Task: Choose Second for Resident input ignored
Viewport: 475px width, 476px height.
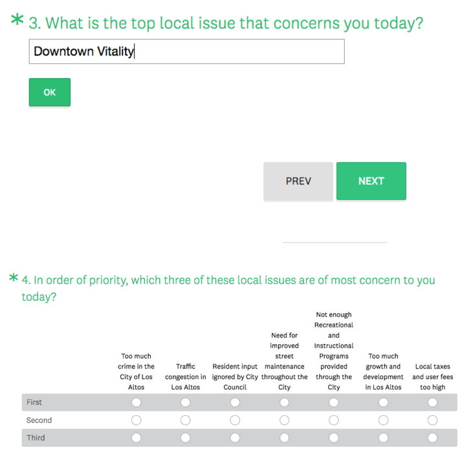Action: coord(235,420)
